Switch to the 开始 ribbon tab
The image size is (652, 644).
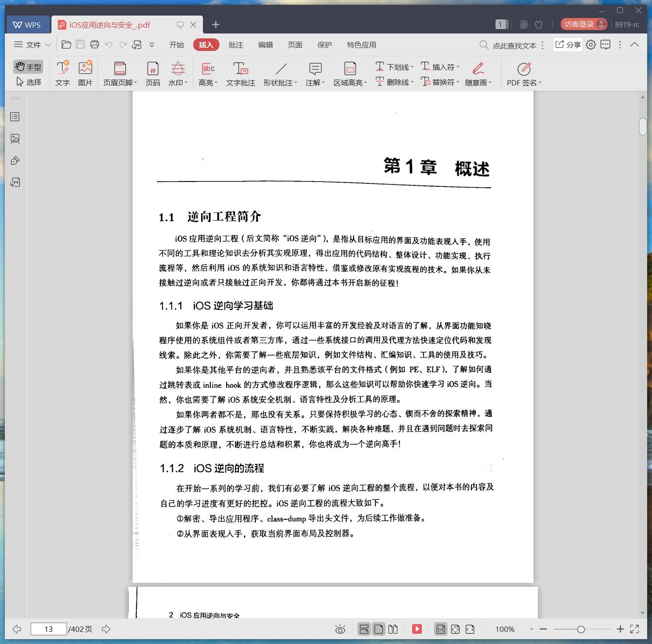click(x=176, y=45)
